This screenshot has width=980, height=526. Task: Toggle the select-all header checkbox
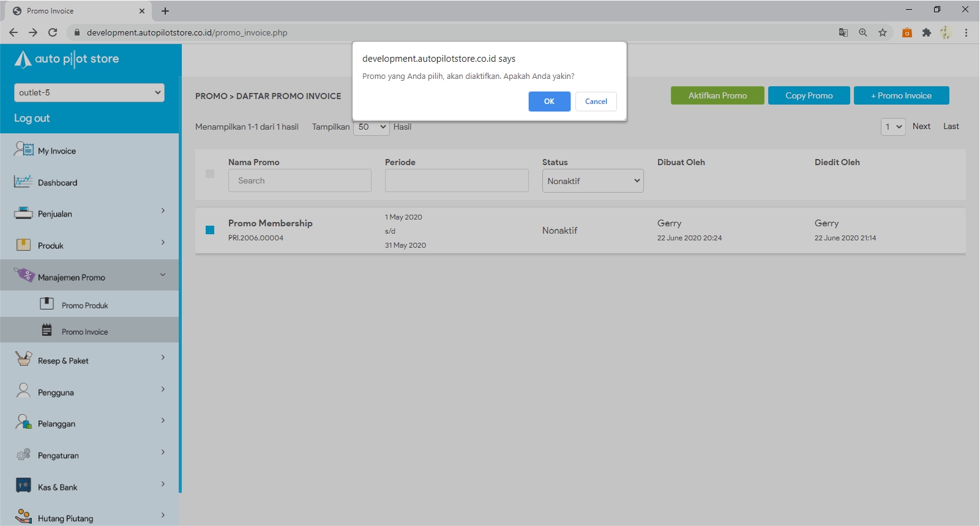[x=210, y=174]
